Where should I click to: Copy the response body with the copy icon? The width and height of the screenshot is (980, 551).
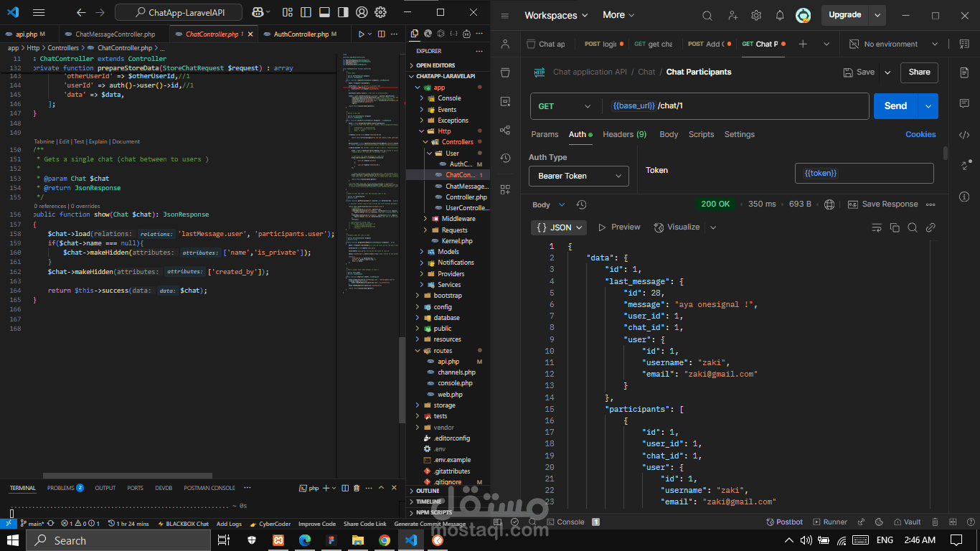pyautogui.click(x=895, y=227)
